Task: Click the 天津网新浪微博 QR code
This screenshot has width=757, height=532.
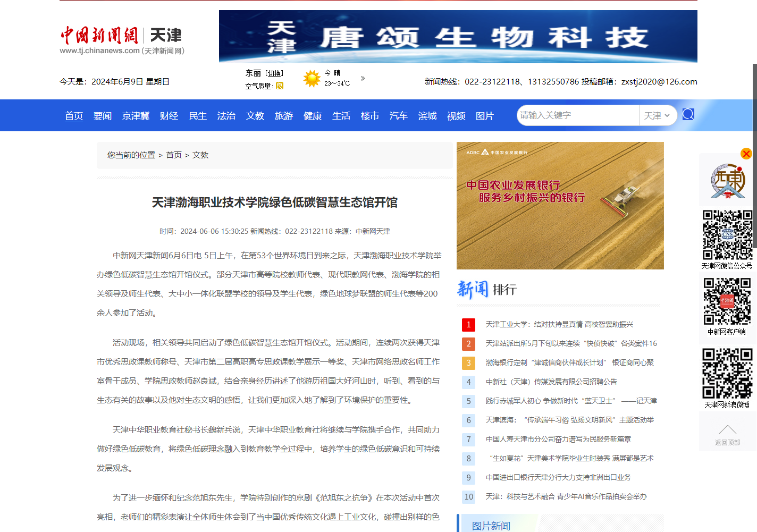Action: (x=727, y=373)
